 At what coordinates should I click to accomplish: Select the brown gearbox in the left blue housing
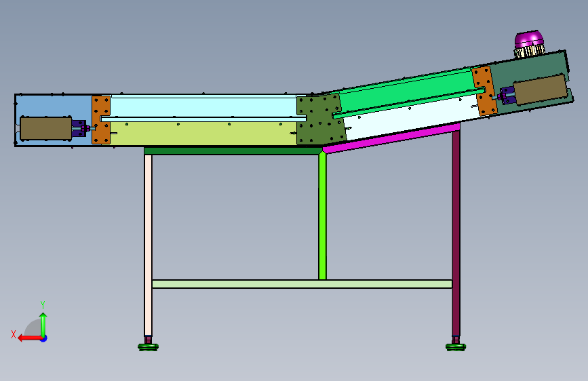point(45,128)
